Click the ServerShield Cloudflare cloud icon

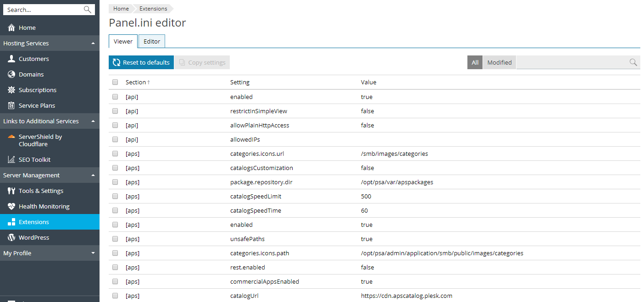[x=11, y=137]
